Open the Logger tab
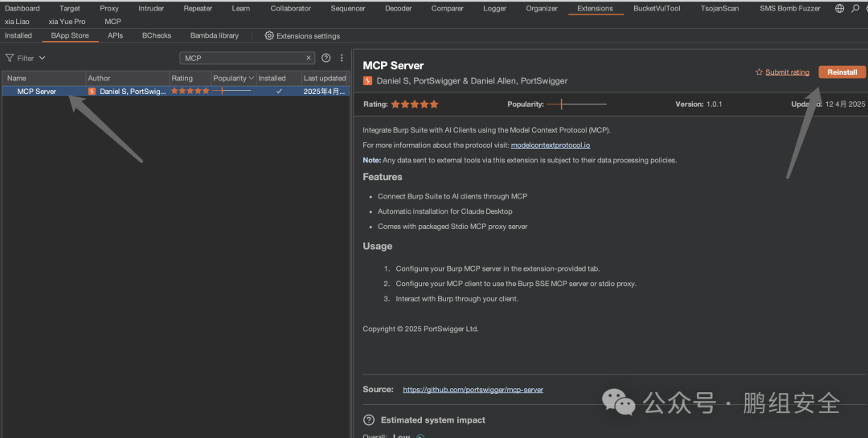The height and width of the screenshot is (438, 868). tap(493, 8)
